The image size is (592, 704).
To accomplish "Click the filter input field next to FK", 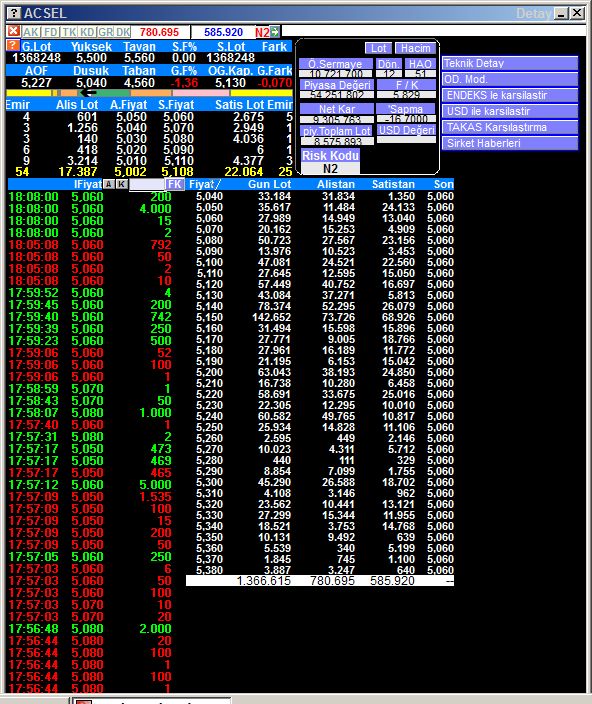I will [147, 185].
